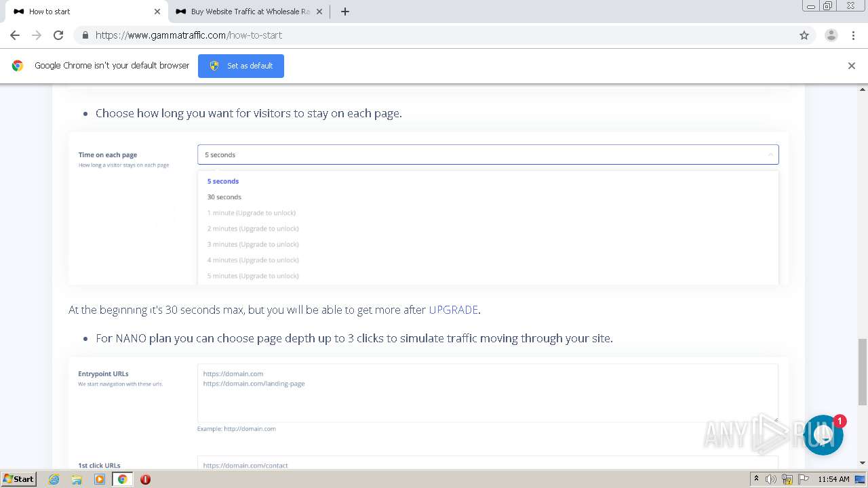This screenshot has height=488, width=868.
Task: Open the Chrome three-dot menu
Action: pos(853,35)
